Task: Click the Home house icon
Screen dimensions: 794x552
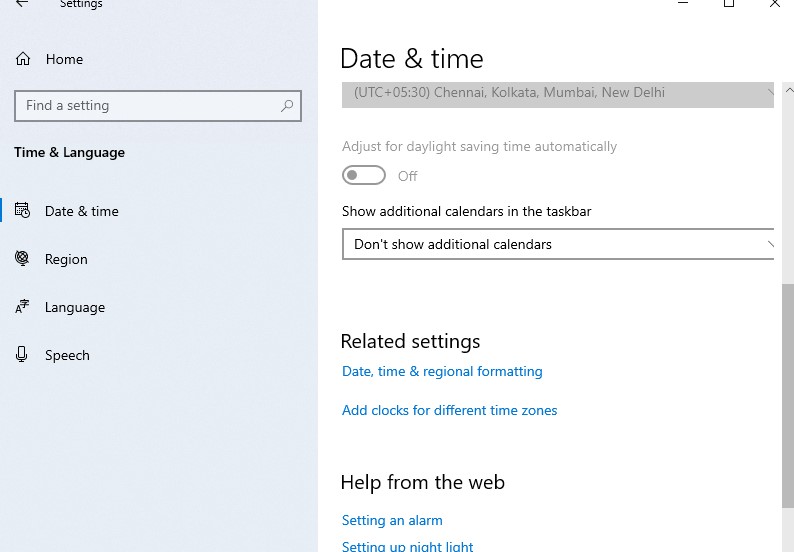Action: click(x=23, y=59)
